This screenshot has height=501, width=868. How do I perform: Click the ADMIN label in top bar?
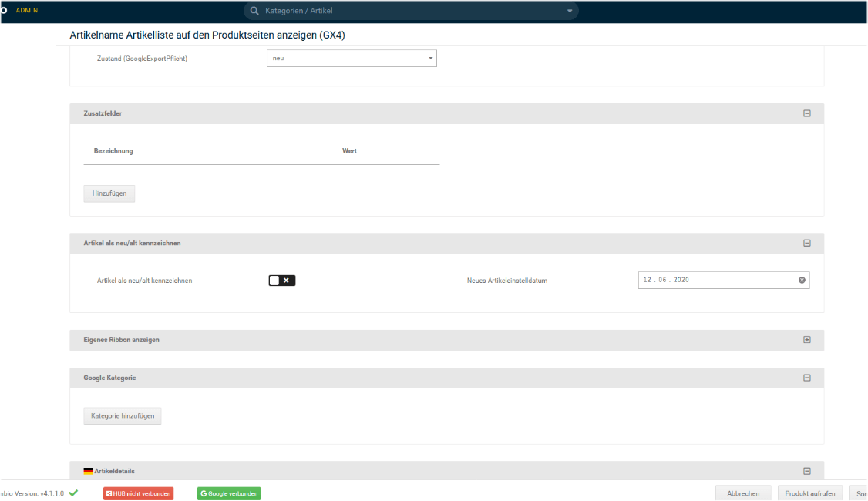[x=27, y=10]
